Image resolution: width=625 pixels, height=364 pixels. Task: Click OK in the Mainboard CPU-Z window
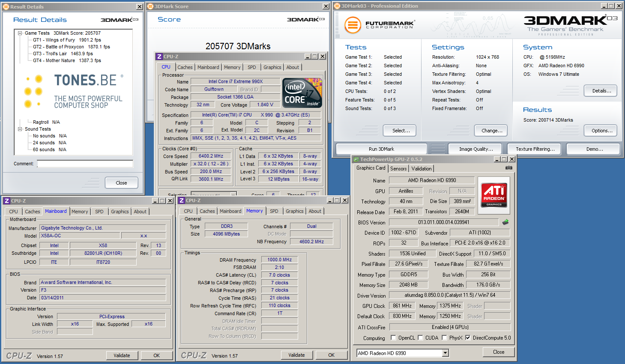(x=157, y=355)
